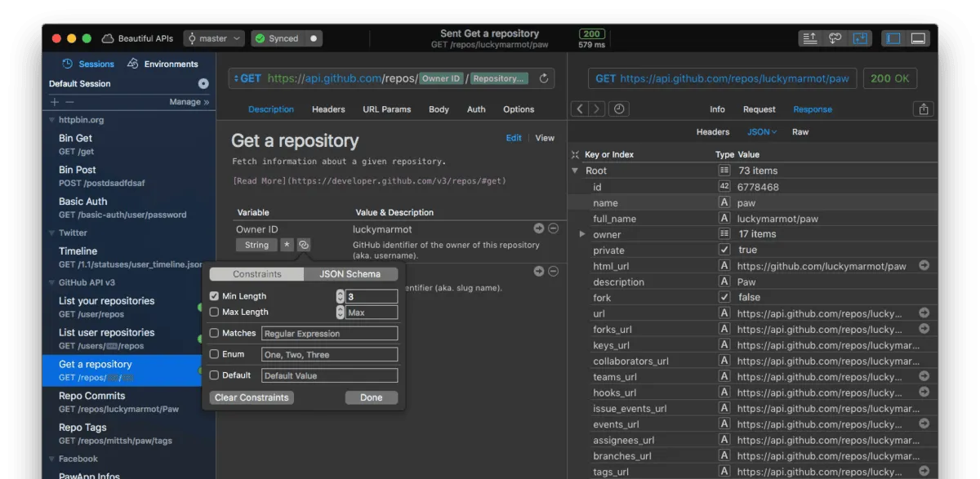Click Clear Constraints in the popover
The image size is (980, 479).
252,397
